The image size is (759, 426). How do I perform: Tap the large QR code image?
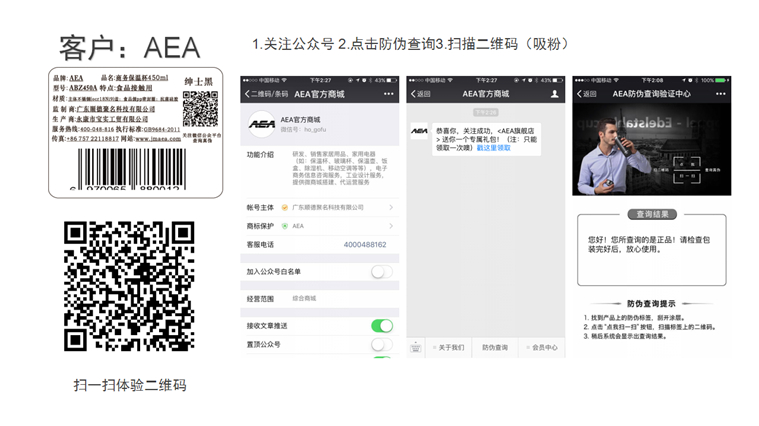[129, 286]
